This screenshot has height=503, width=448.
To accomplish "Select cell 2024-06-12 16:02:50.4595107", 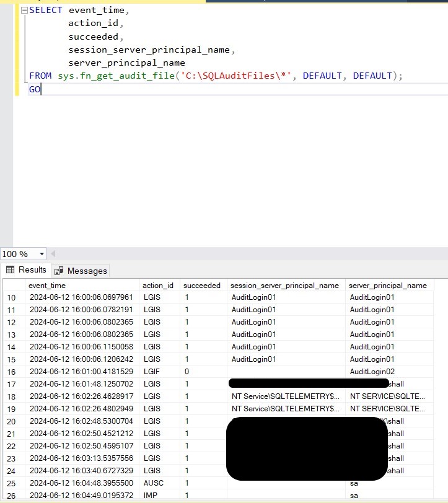I will [x=82, y=446].
